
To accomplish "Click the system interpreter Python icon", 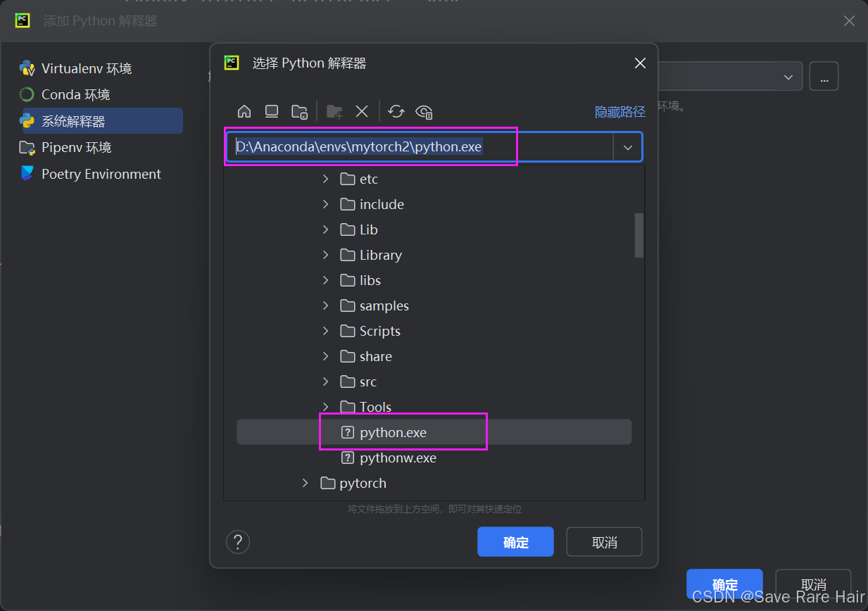I will (27, 121).
